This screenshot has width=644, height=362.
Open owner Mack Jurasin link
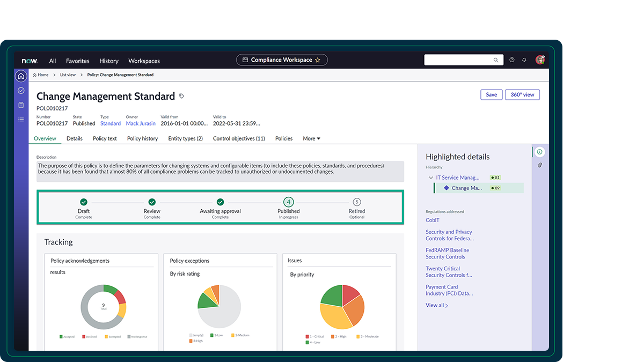pos(141,123)
